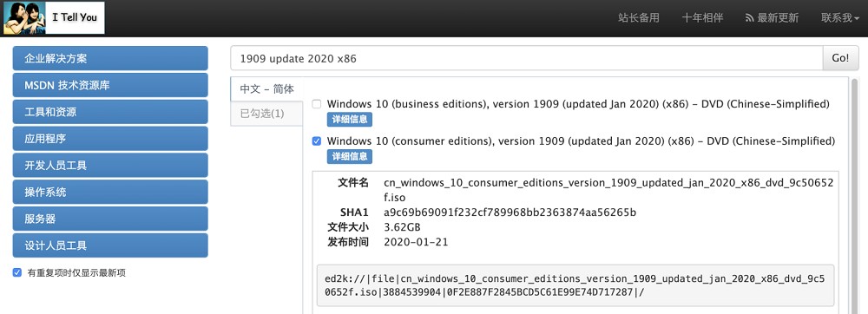Viewport: 868px width, 314px height.
Task: Click the business editions version 1909 title
Action: (578, 104)
